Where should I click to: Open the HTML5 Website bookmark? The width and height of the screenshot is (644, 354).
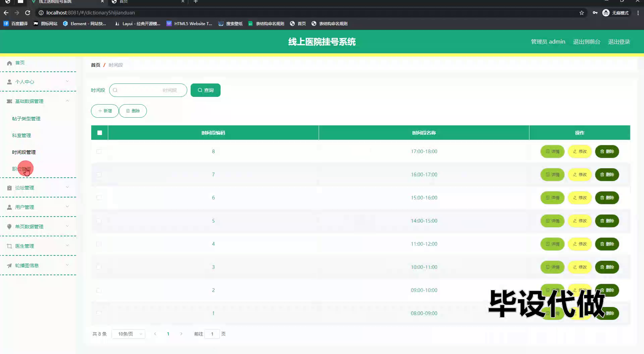click(x=189, y=23)
